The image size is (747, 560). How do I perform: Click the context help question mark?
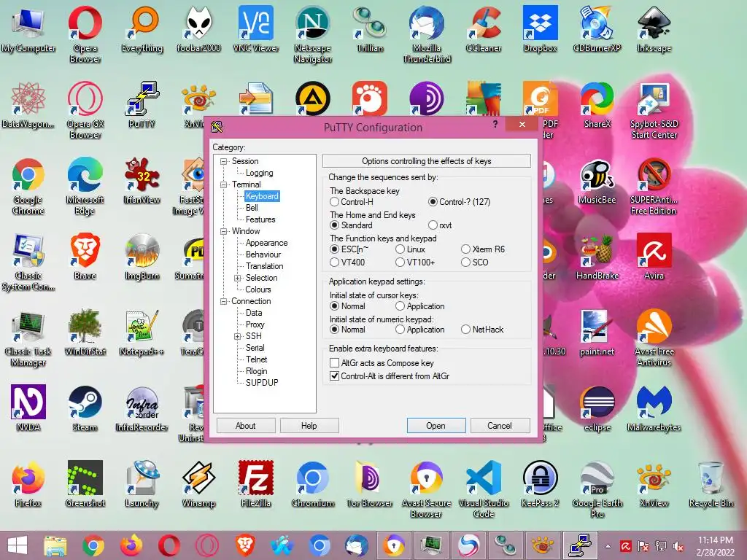495,124
